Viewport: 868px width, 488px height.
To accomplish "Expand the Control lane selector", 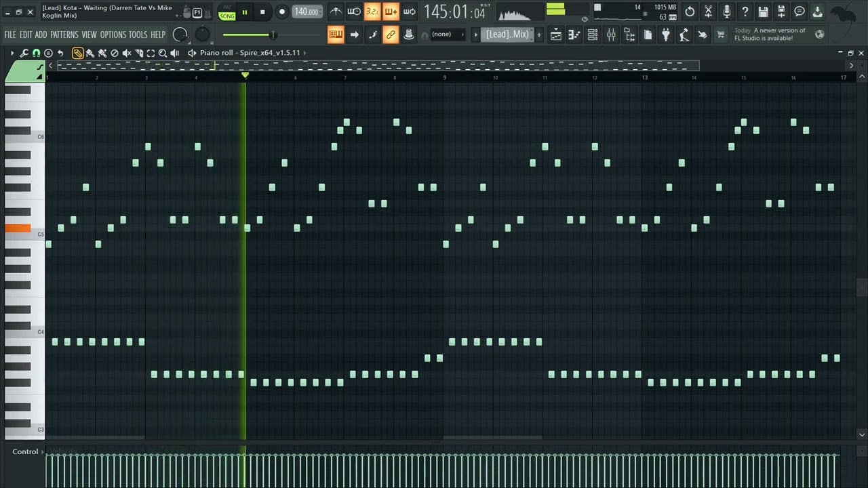I will click(26, 451).
